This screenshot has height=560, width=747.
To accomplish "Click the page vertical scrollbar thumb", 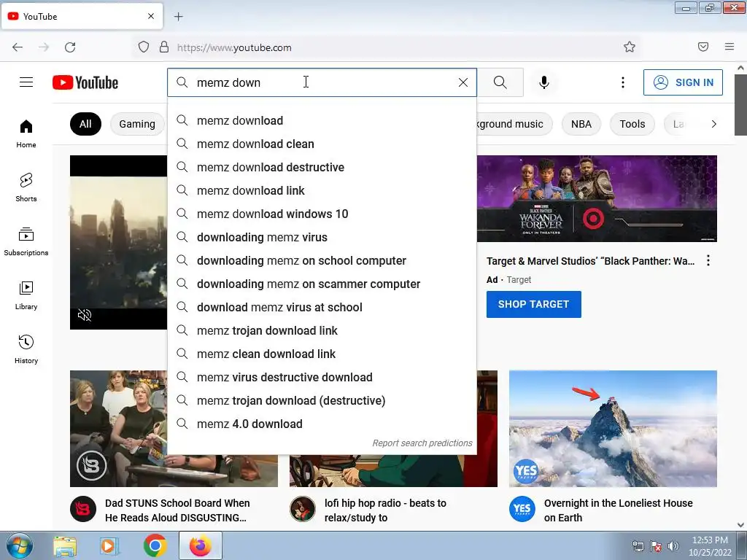I will pyautogui.click(x=740, y=105).
